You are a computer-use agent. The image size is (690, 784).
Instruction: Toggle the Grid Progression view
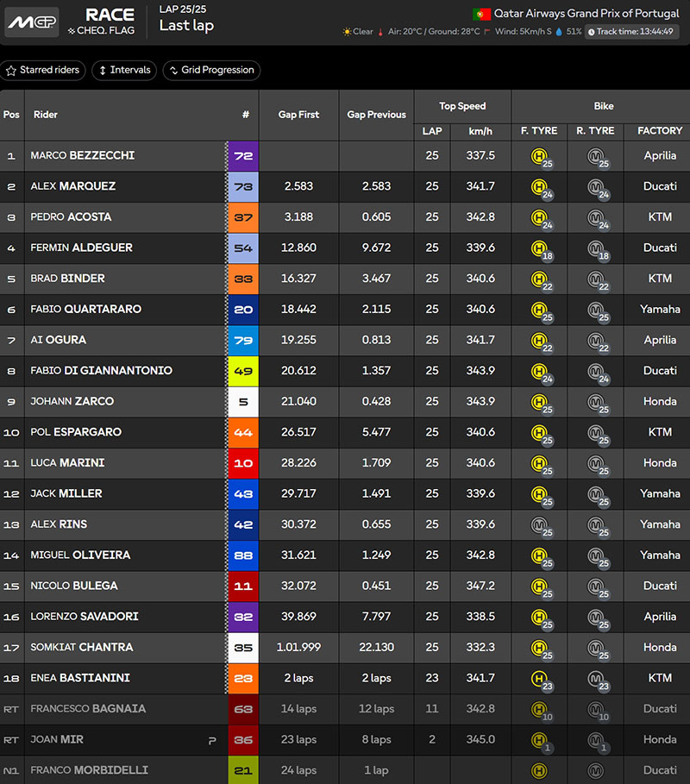coord(211,70)
